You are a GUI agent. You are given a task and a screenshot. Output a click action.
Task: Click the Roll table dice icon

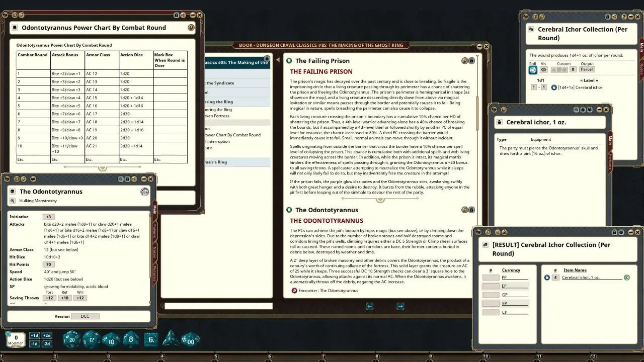click(533, 70)
